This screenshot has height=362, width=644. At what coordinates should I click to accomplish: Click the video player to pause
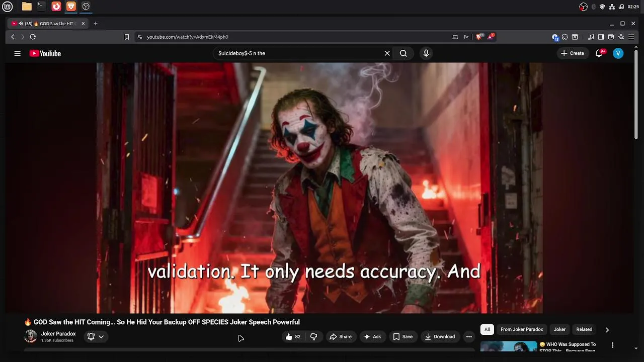319,188
